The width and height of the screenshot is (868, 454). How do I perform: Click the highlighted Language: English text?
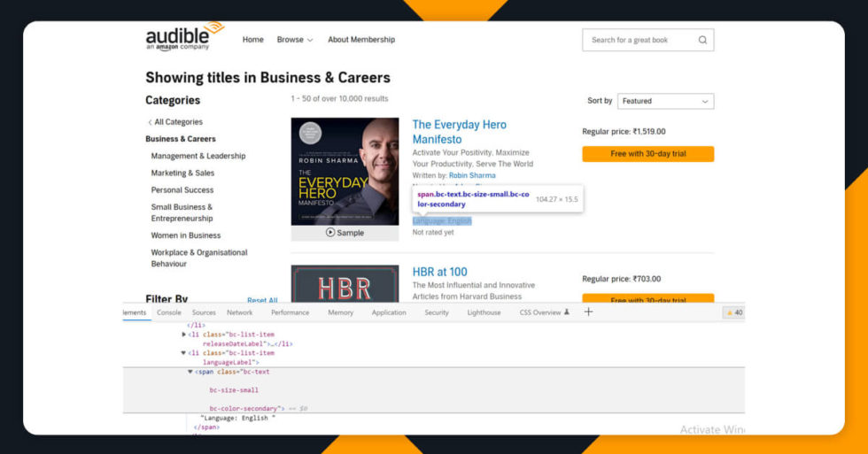click(x=442, y=221)
